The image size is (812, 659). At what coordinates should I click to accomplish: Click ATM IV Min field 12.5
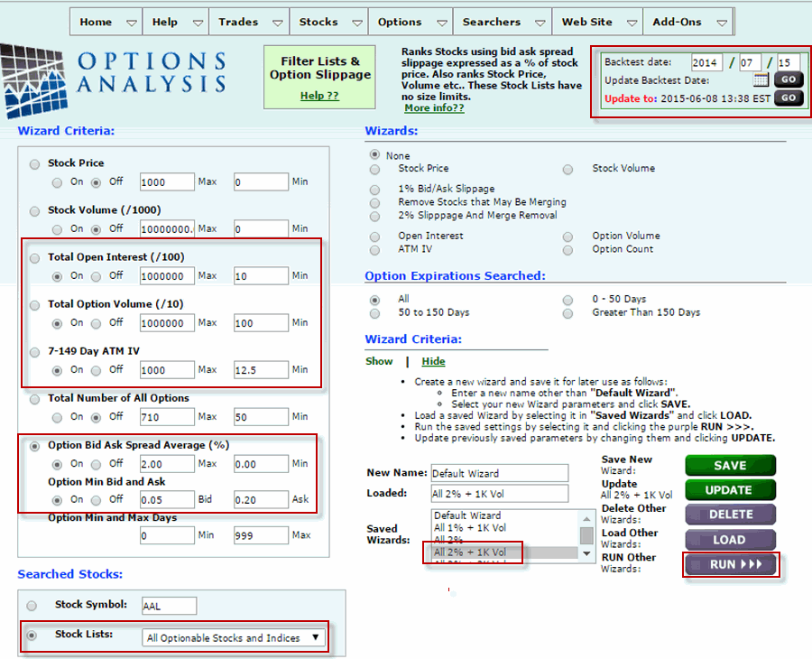pos(261,370)
